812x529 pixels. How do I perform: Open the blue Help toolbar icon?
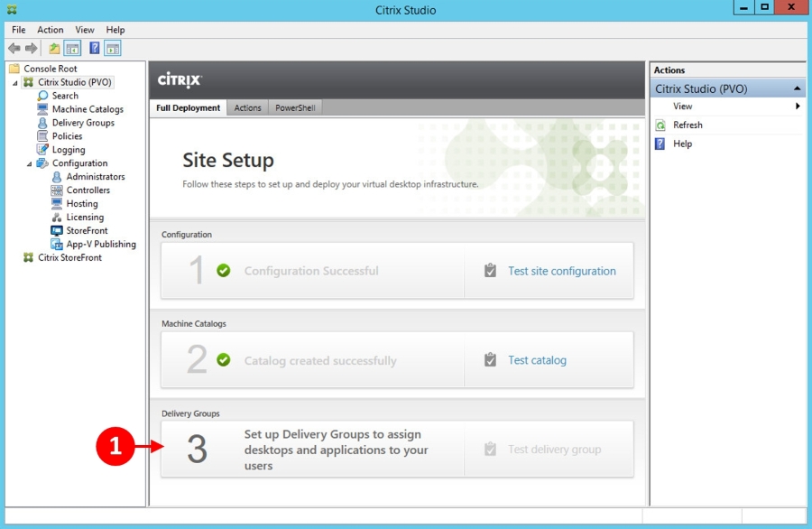click(94, 49)
